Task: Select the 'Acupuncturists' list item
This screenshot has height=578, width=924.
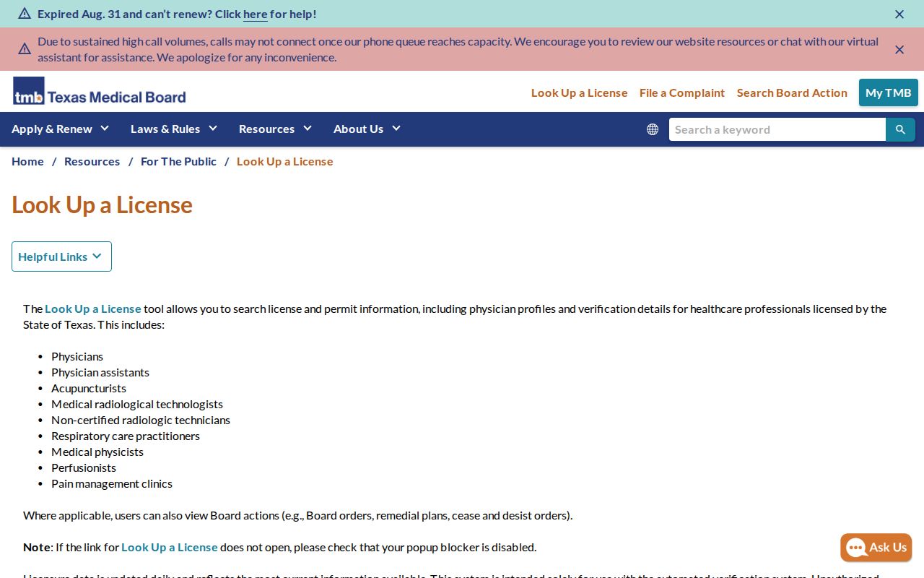Action: (89, 388)
